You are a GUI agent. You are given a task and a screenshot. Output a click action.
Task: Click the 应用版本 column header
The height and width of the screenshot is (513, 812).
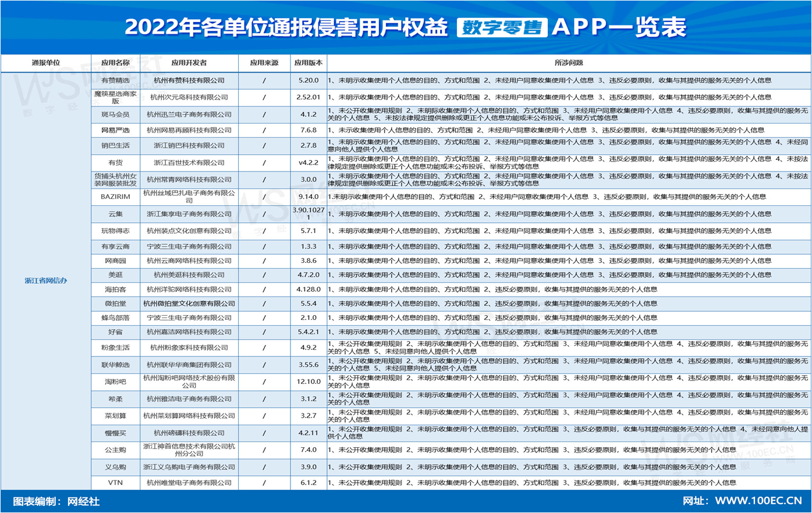[309, 63]
